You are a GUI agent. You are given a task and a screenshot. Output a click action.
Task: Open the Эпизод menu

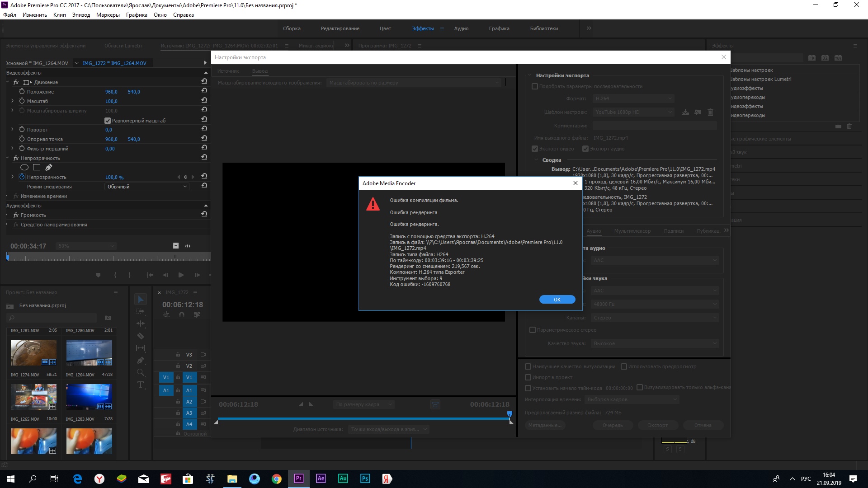pos(81,15)
